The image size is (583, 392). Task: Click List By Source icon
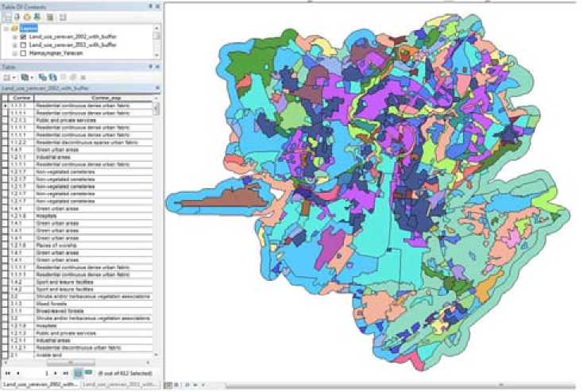18,16
